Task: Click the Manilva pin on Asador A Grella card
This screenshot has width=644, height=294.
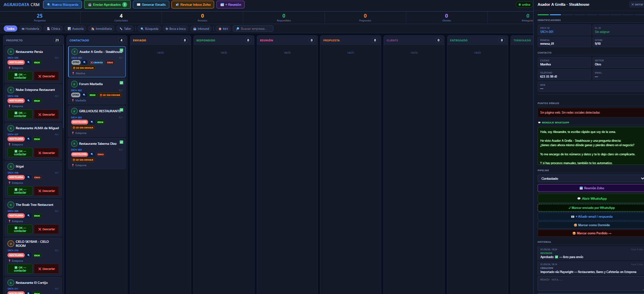Action: point(73,73)
